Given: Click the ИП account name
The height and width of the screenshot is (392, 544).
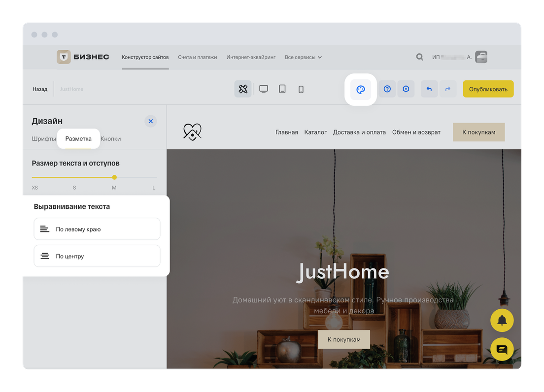Looking at the screenshot, I should [x=452, y=57].
